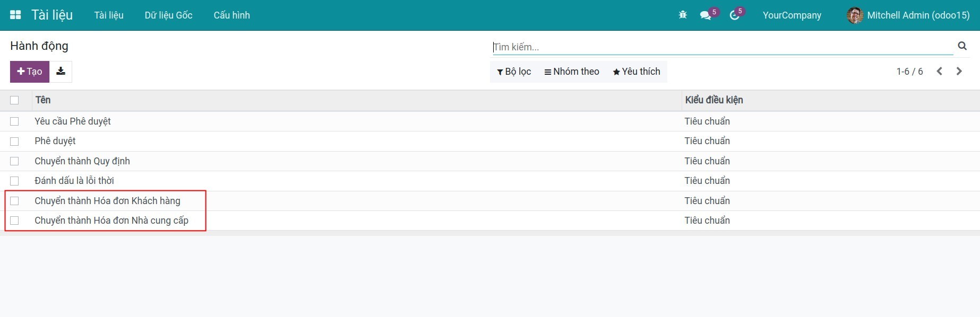Viewport: 980px width, 317px height.
Task: Open the Dữ liệu Gốc menu
Action: (x=168, y=15)
